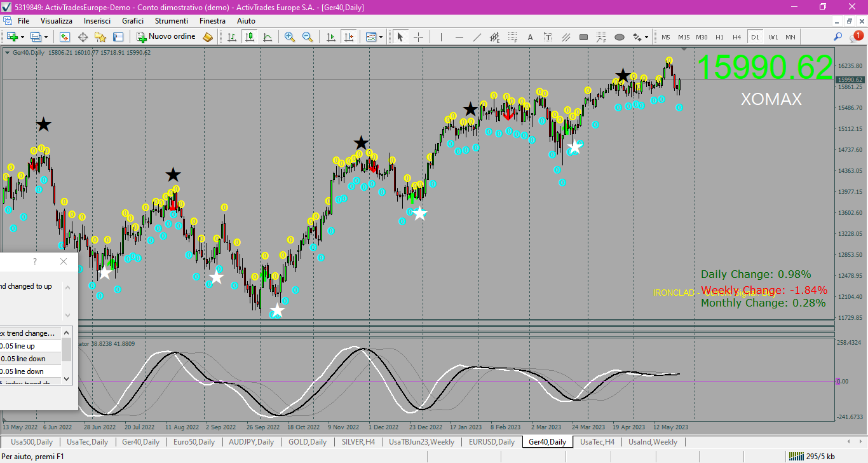Toggle the Terminal panel icon
The height and width of the screenshot is (463, 868).
118,37
